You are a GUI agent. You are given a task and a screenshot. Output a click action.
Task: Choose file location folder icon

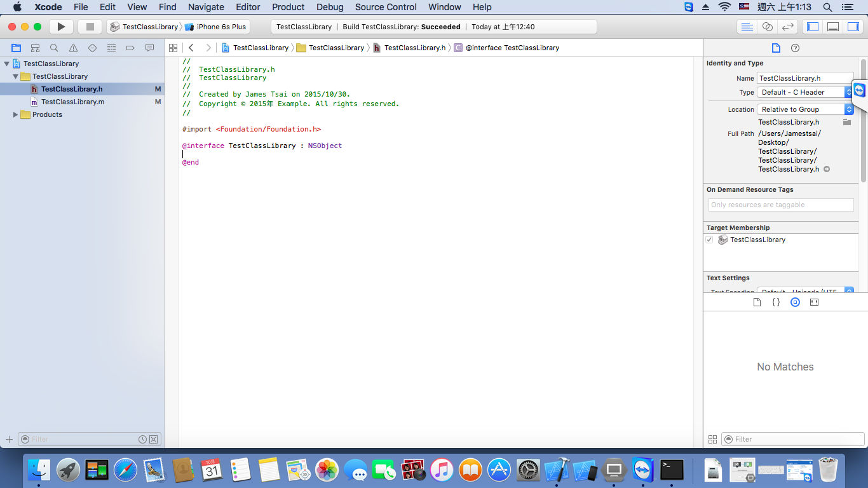click(x=847, y=122)
